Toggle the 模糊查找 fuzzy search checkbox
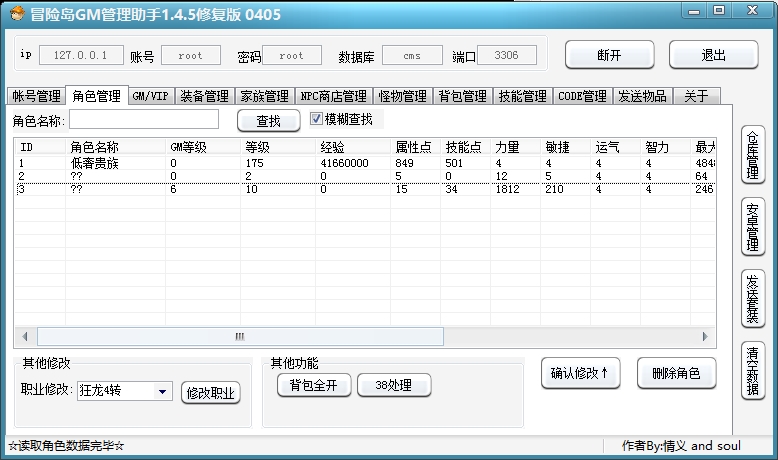 317,120
